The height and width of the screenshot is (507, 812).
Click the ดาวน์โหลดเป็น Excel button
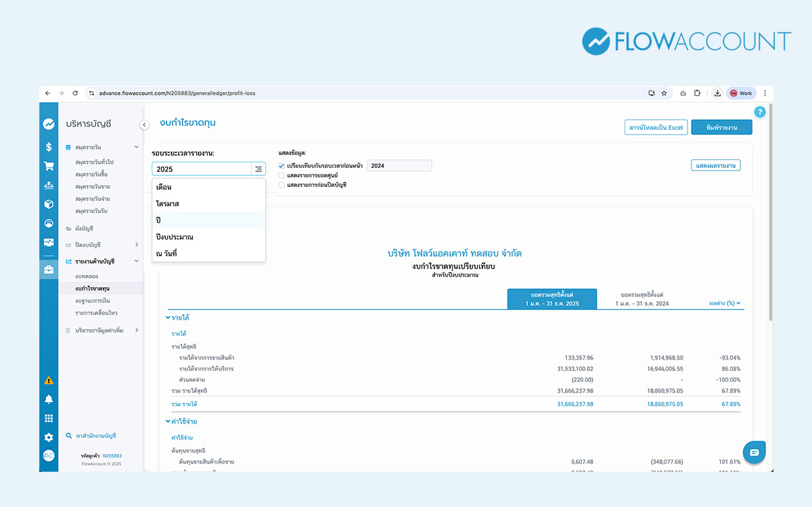point(656,127)
